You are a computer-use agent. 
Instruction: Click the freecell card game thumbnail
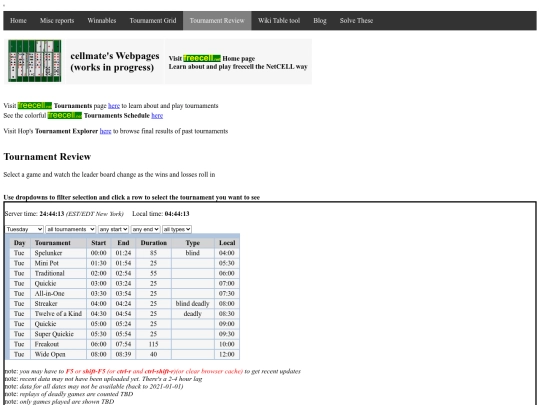click(35, 61)
